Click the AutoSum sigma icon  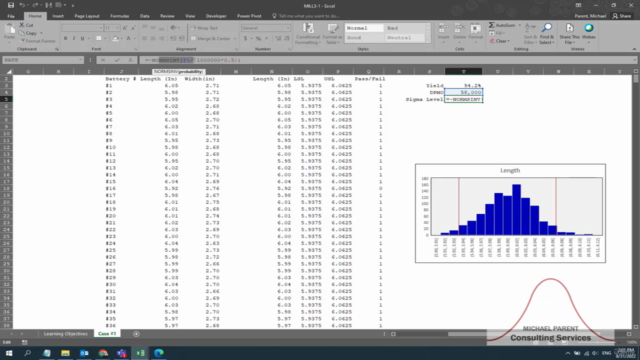[491, 25]
